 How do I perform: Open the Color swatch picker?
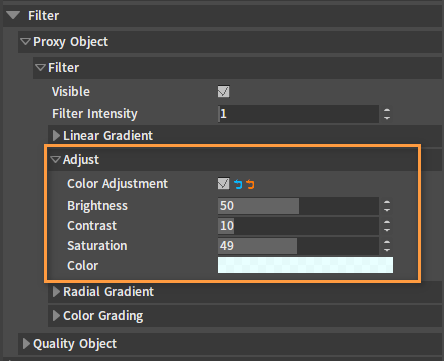coord(305,265)
